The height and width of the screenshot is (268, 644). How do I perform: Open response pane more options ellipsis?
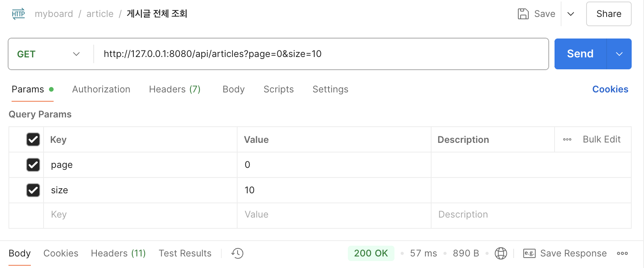[622, 253]
